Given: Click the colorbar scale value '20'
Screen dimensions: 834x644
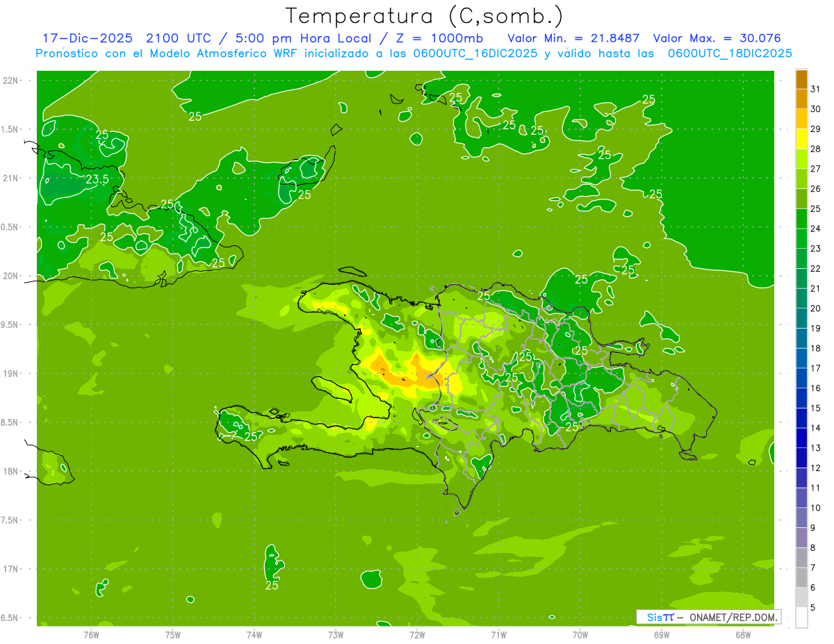Looking at the screenshot, I should (815, 308).
